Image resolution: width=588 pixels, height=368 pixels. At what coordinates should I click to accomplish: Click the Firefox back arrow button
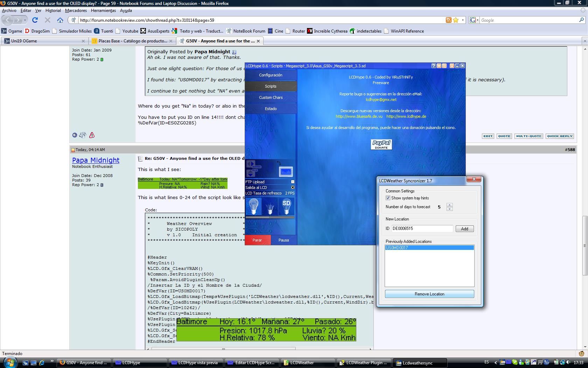tap(8, 20)
